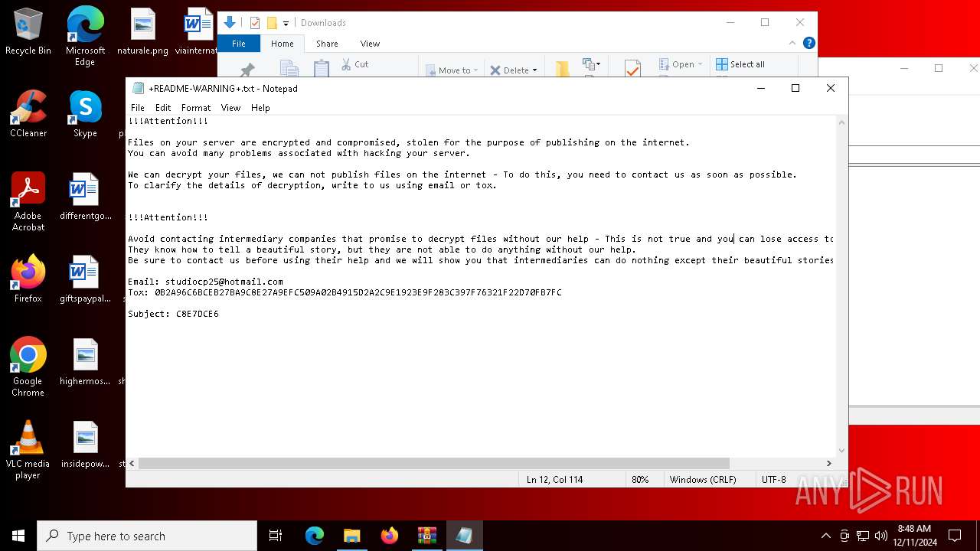Open Notepad Edit menu
This screenshot has height=551, width=980.
[x=163, y=108]
